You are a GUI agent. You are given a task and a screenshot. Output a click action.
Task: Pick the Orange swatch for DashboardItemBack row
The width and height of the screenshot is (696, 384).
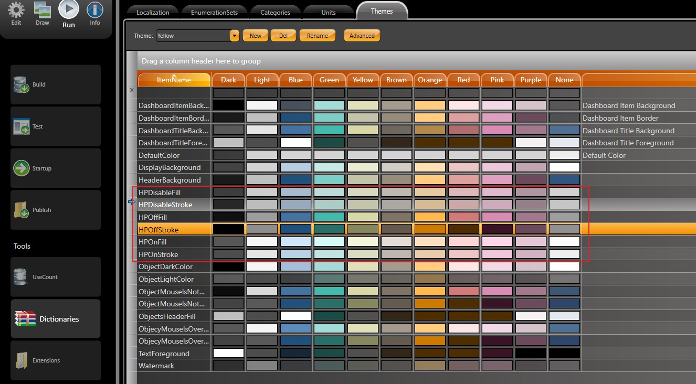click(x=430, y=106)
